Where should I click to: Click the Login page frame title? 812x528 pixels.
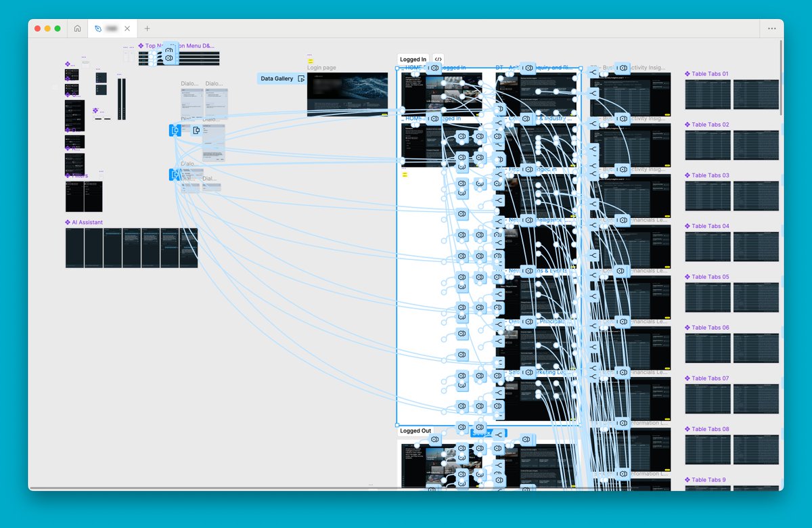321,68
